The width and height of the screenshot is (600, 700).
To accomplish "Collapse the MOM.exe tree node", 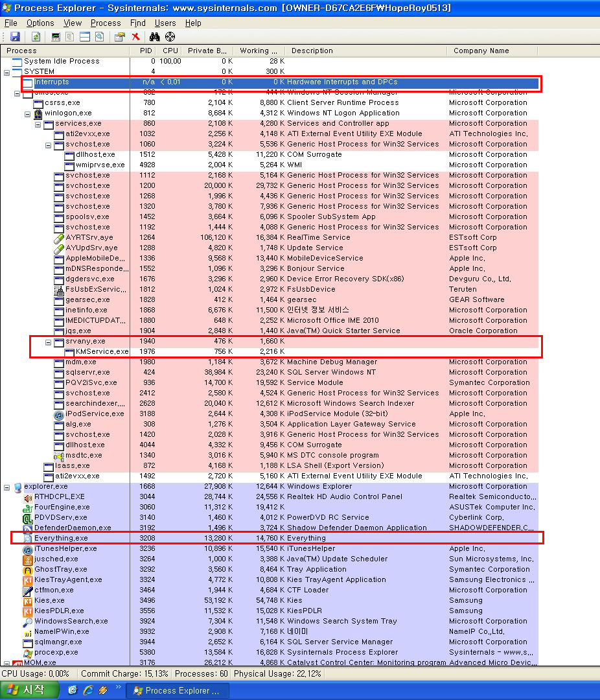I will pos(6,664).
